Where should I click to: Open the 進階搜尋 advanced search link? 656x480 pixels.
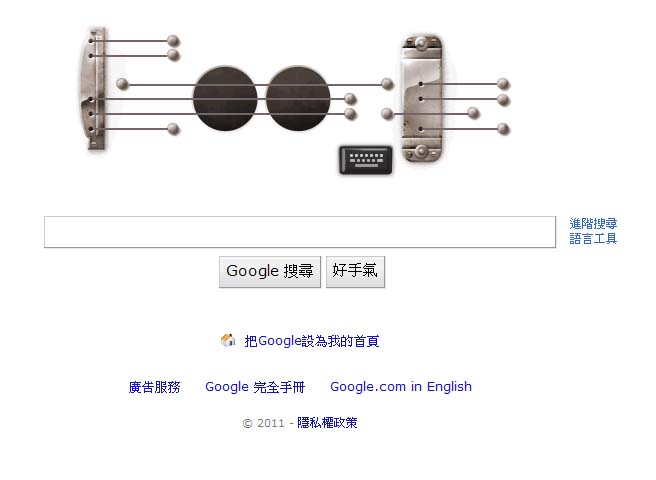[593, 223]
